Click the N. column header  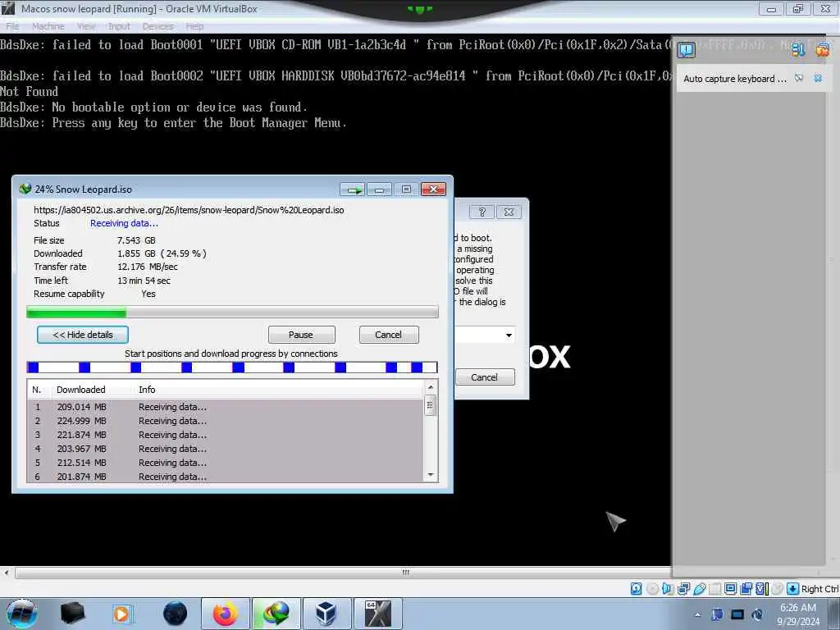click(x=36, y=390)
